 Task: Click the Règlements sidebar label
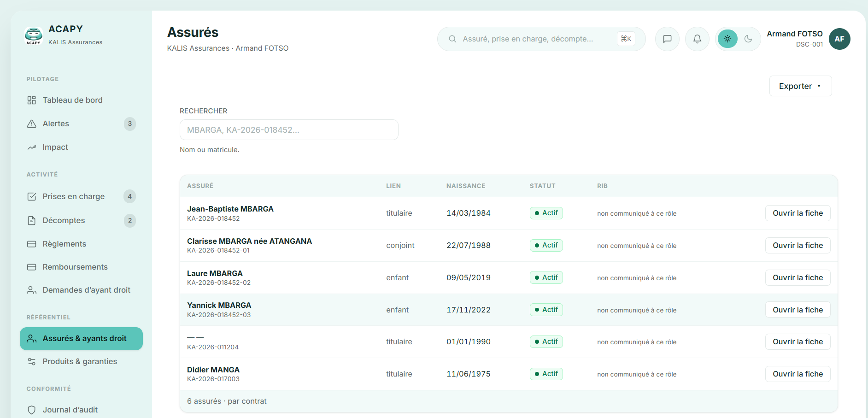(x=65, y=244)
